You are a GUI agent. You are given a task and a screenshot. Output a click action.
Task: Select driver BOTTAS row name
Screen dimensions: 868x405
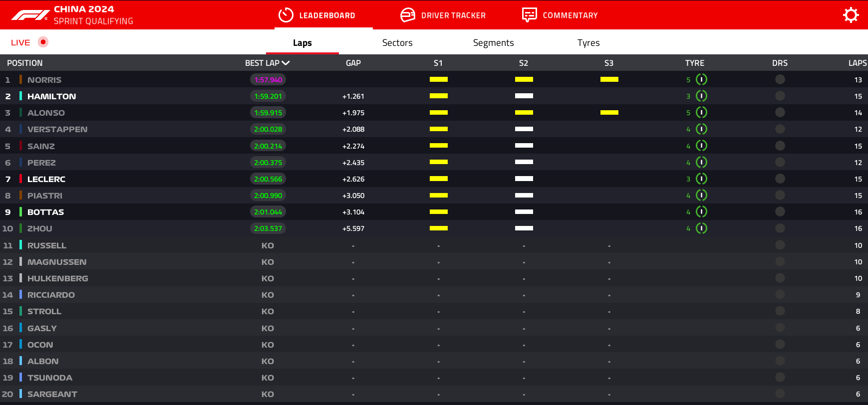coord(46,212)
